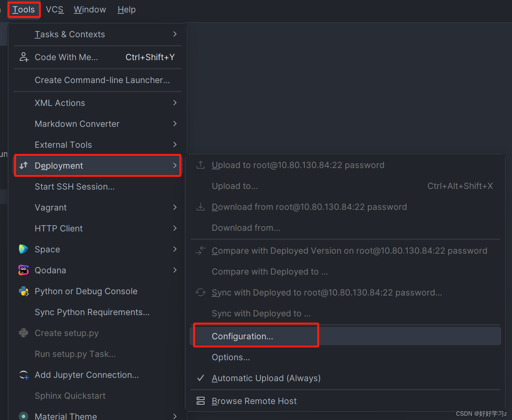This screenshot has width=512, height=420.
Task: Expand the Vagrant submenu arrow
Action: [175, 207]
